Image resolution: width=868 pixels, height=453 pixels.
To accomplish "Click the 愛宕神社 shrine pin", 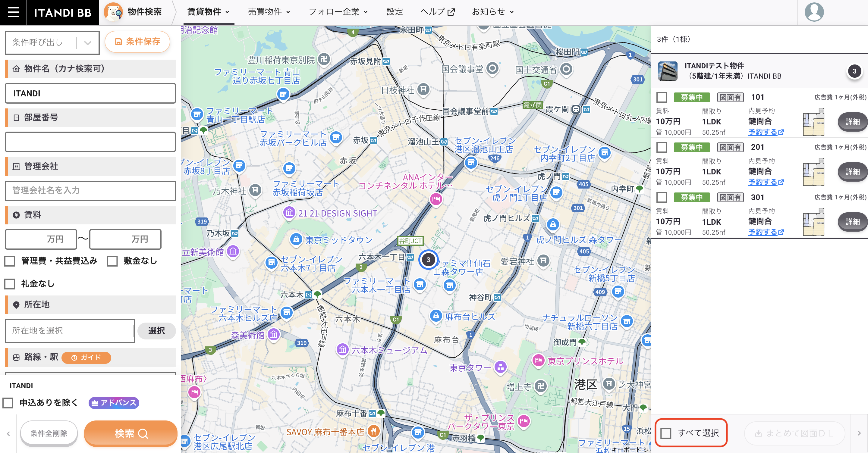I will (543, 261).
